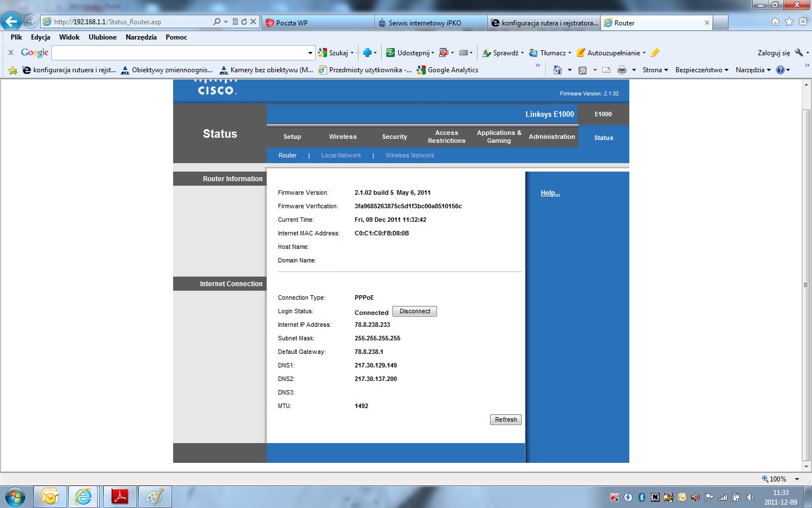Open the Plik menu
Image resolution: width=812 pixels, height=508 pixels.
click(x=16, y=37)
